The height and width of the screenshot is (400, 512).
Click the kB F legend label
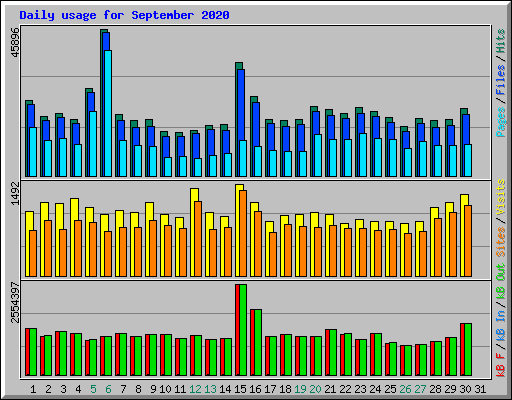tap(501, 364)
